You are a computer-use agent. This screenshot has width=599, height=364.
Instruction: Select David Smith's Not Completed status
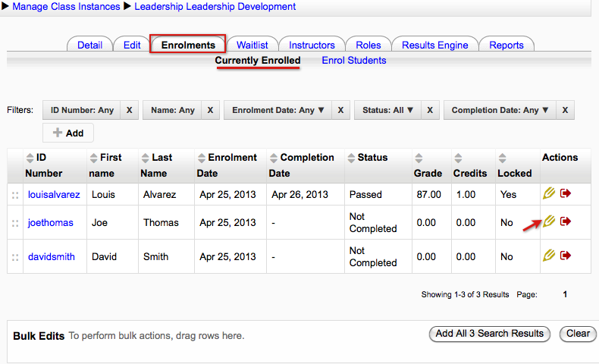click(x=373, y=256)
